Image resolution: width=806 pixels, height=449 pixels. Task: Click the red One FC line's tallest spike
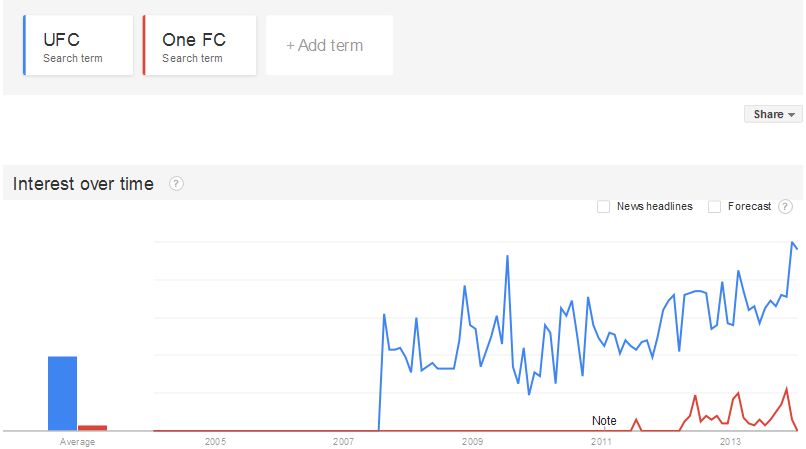(787, 388)
